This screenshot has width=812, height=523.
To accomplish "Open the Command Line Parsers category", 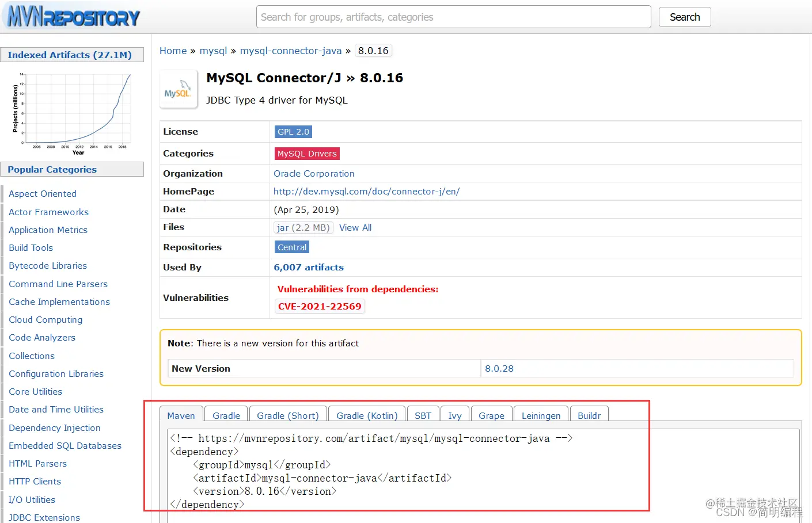I will click(x=58, y=284).
